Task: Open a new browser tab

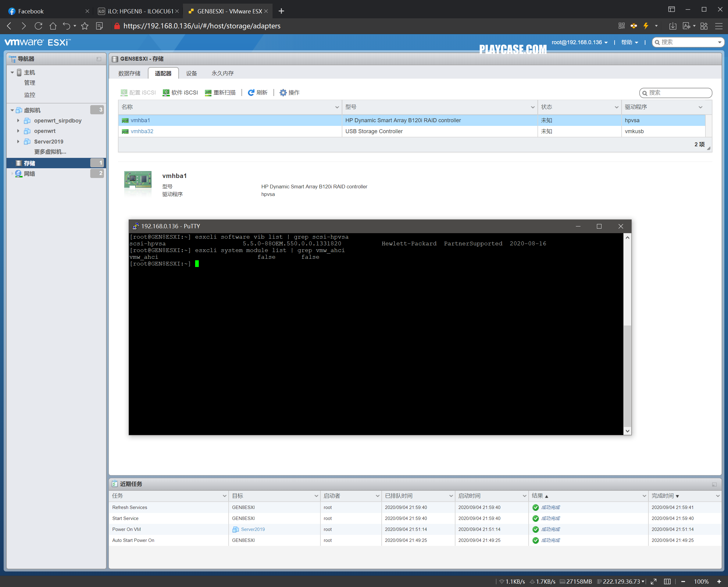Action: [281, 11]
